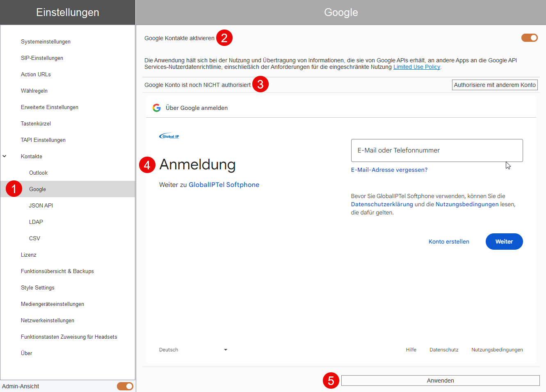Click the 'Anmeldung' heading
This screenshot has height=392, width=546.
(x=197, y=164)
